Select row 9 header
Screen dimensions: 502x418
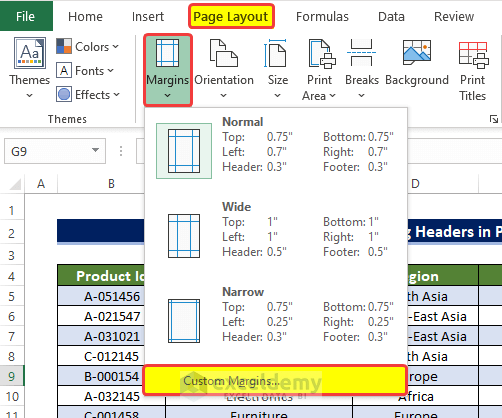pos(12,376)
